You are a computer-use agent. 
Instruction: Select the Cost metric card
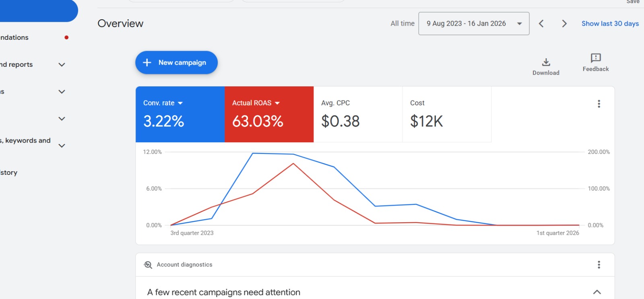[x=446, y=115]
